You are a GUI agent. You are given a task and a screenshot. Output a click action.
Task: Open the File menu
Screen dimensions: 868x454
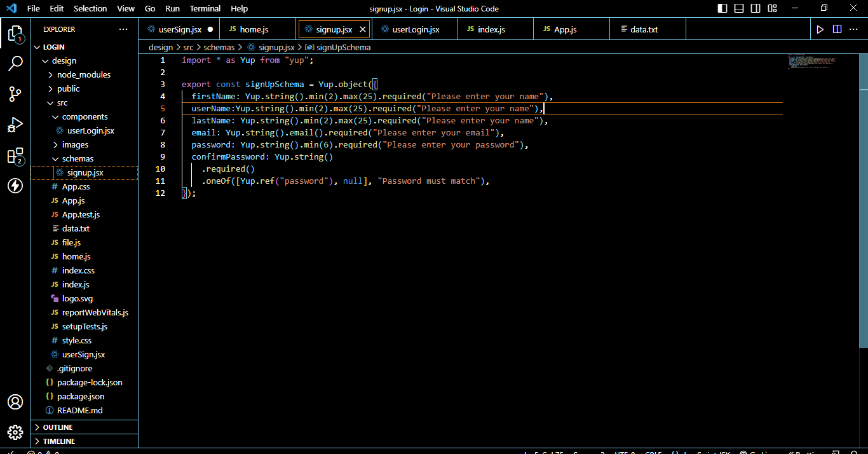coord(34,9)
